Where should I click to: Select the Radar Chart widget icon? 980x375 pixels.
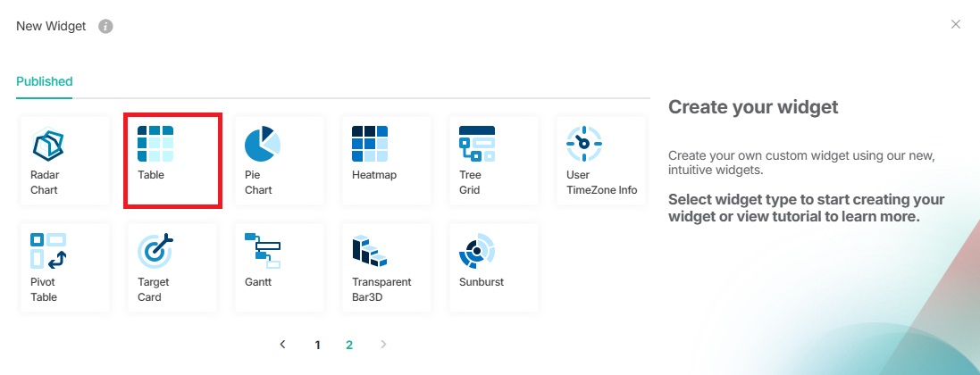[48, 143]
